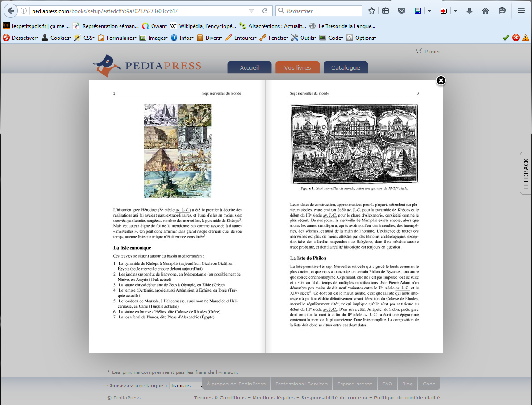Open the Catalogue tab

pos(345,67)
